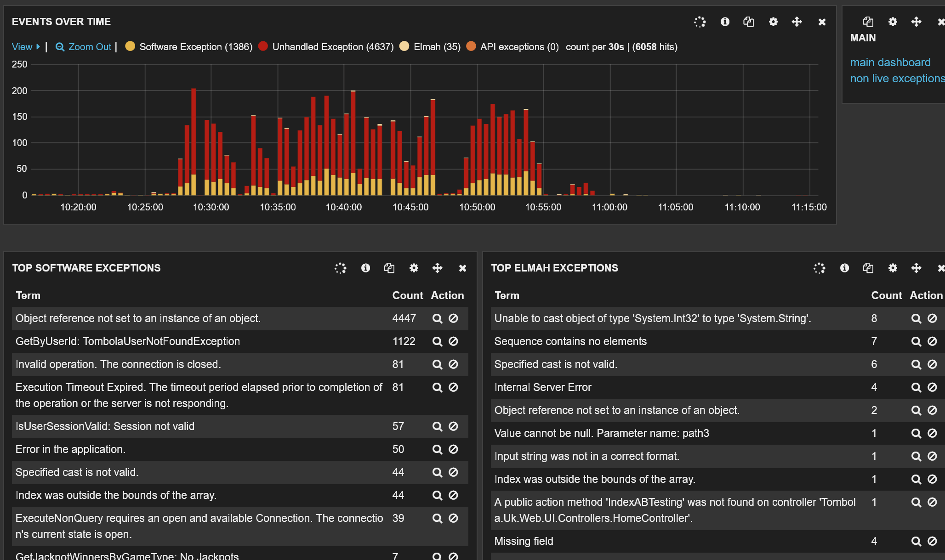Filter by software 'Specified cast is not valid.'
The height and width of the screenshot is (560, 945).
pos(437,472)
